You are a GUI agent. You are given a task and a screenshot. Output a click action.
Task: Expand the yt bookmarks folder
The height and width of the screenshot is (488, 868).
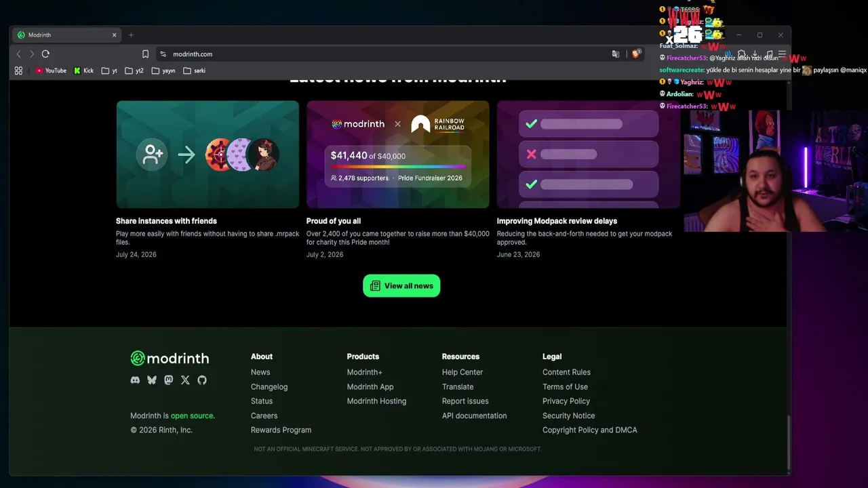tap(109, 70)
